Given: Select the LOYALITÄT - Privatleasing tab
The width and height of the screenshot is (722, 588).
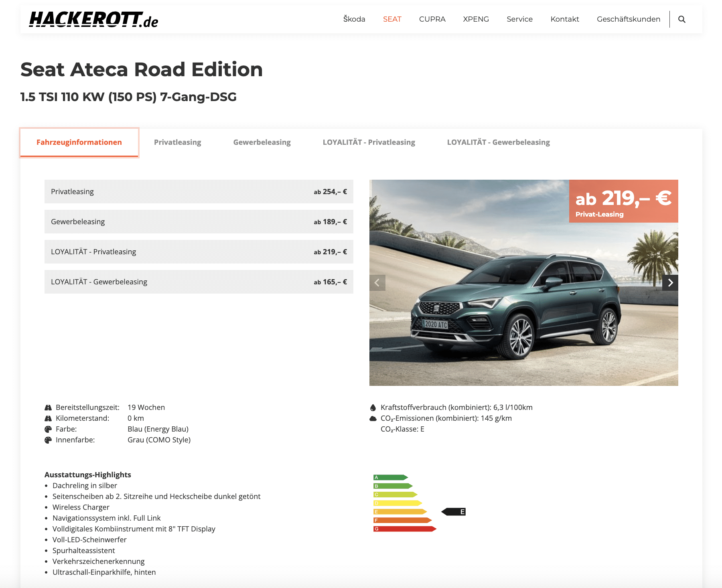Looking at the screenshot, I should coord(369,142).
